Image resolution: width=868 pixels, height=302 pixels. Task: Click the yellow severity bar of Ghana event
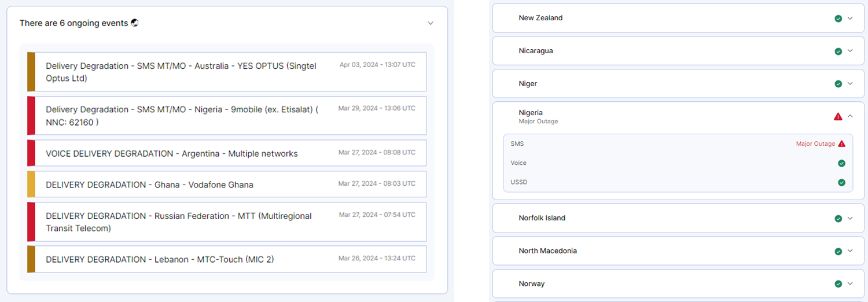[x=31, y=185]
